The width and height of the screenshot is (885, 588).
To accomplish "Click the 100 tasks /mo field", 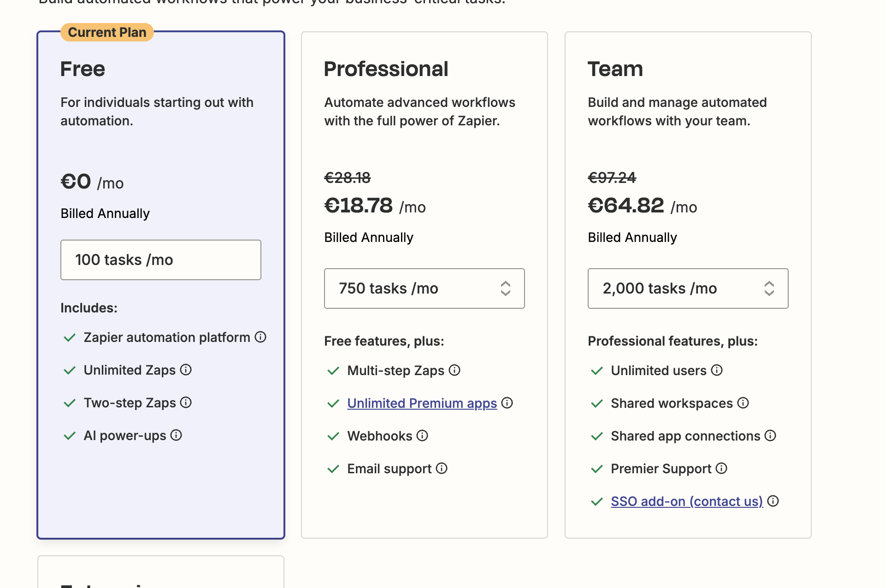I will (x=160, y=260).
